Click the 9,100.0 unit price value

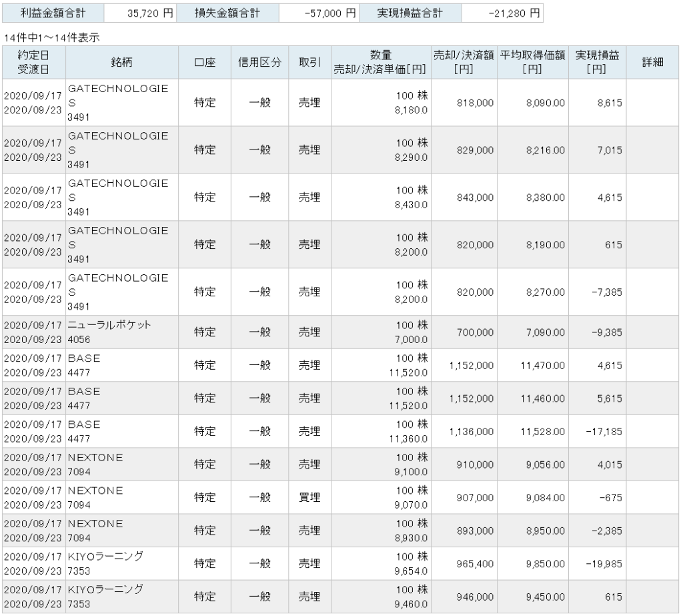pyautogui.click(x=411, y=472)
